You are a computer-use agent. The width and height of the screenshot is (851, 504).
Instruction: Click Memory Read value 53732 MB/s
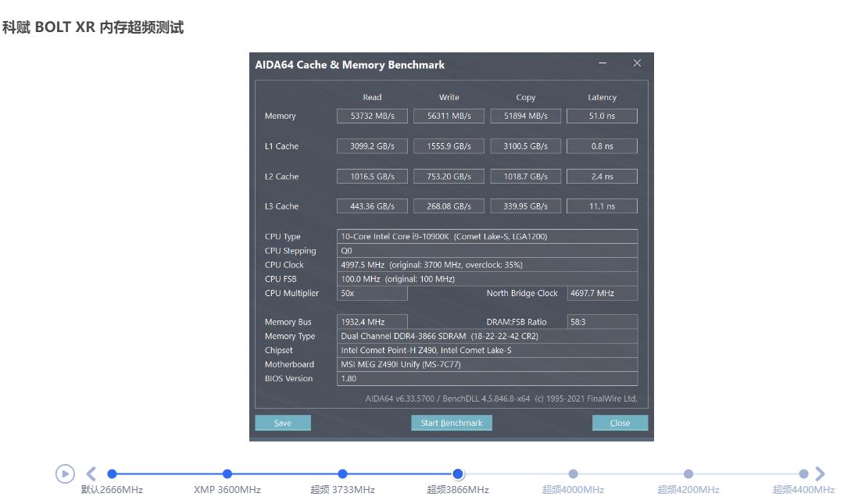tap(372, 116)
